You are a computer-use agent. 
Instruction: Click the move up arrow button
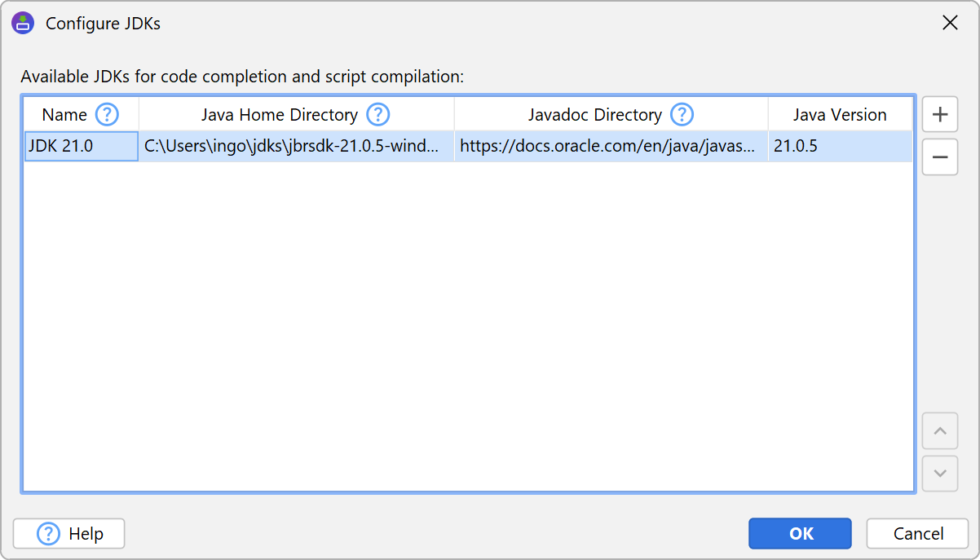pyautogui.click(x=939, y=431)
